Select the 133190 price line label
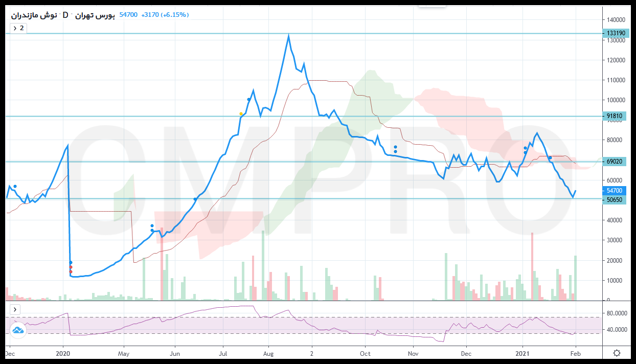 click(x=615, y=33)
